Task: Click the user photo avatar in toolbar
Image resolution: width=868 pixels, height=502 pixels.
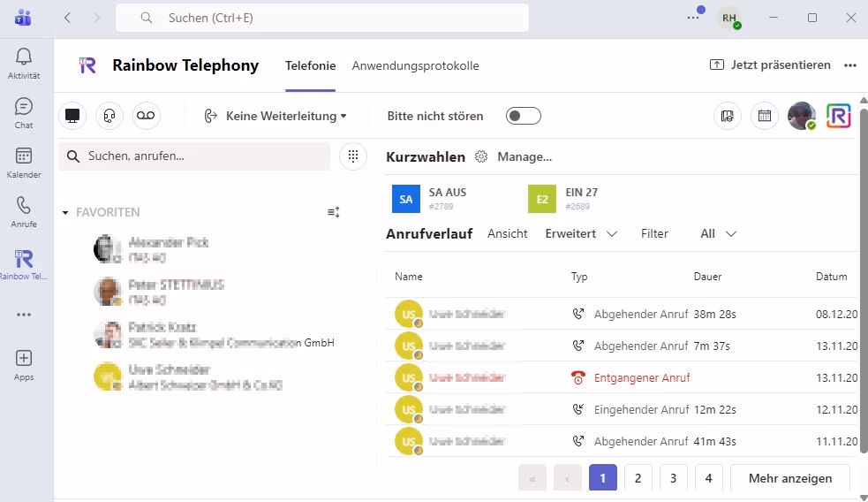Action: (x=802, y=116)
